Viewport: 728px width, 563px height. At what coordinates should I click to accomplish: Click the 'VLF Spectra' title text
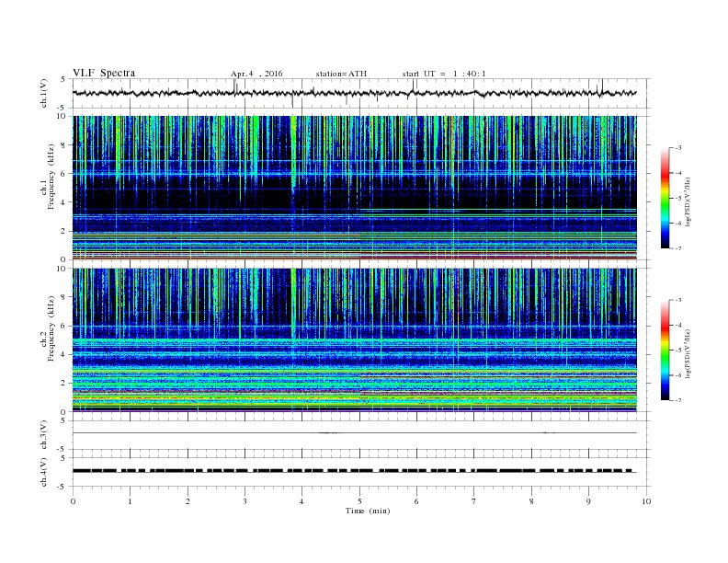[104, 73]
